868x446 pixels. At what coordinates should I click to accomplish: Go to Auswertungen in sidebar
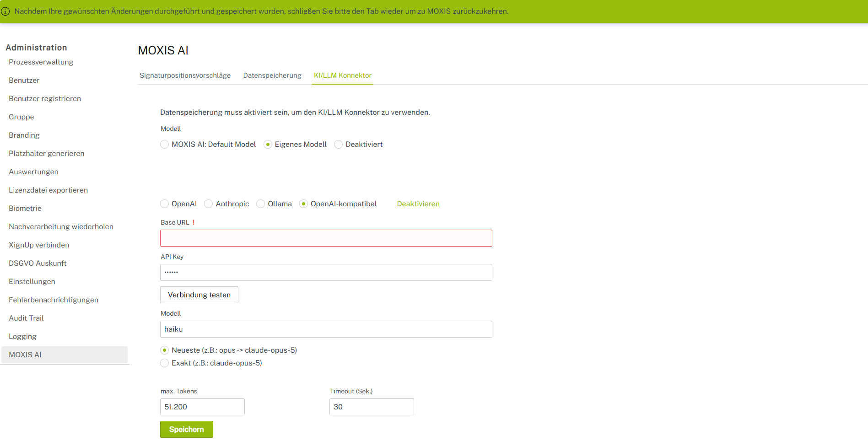tap(34, 172)
